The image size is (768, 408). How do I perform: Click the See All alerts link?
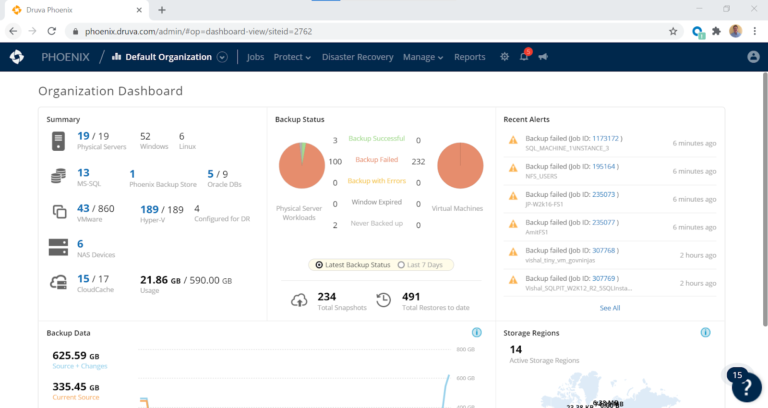(x=609, y=308)
